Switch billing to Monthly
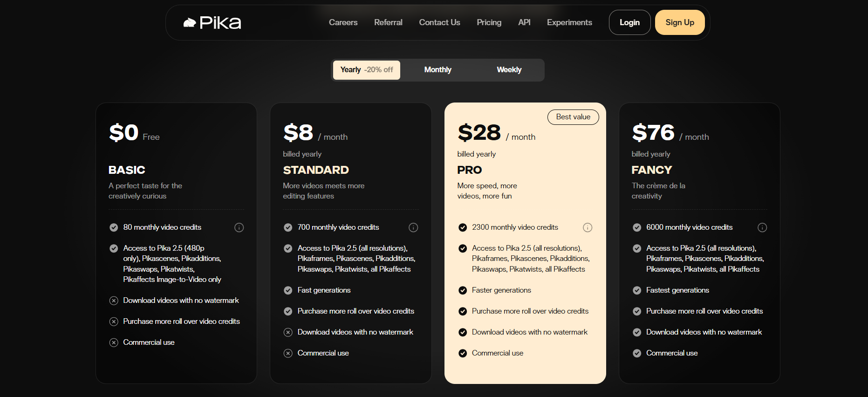 tap(438, 70)
